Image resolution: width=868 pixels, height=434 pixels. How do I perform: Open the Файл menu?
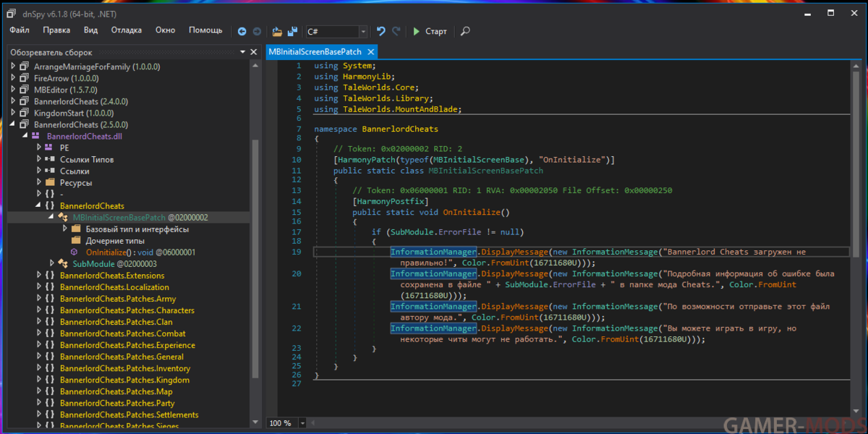click(20, 30)
